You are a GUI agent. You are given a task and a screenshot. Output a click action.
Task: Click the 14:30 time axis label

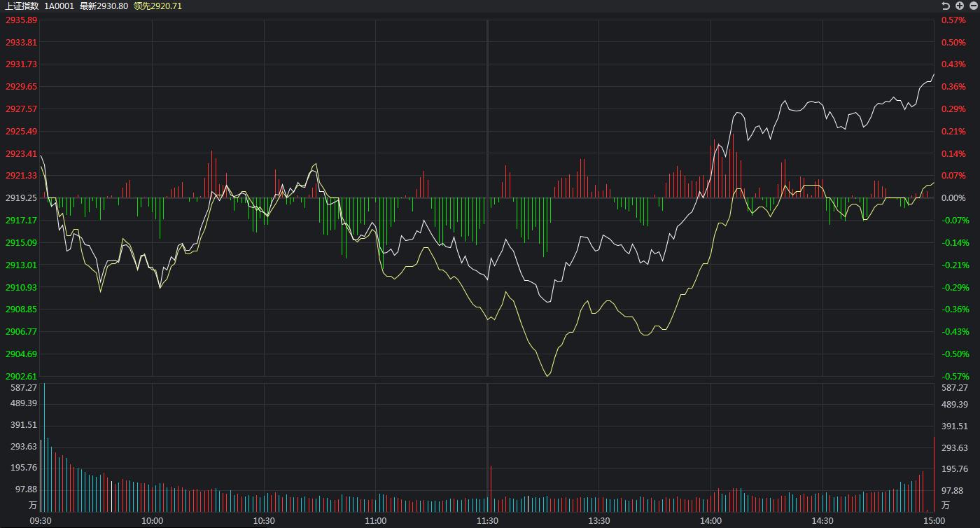[x=822, y=520]
